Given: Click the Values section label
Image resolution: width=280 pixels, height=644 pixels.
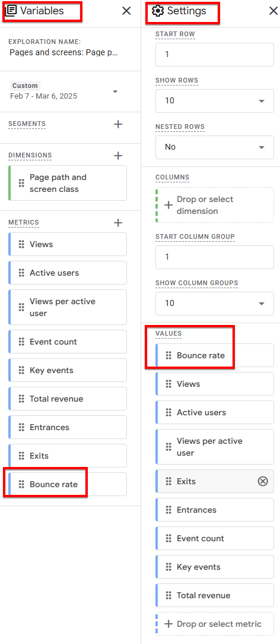Looking at the screenshot, I should [x=168, y=333].
